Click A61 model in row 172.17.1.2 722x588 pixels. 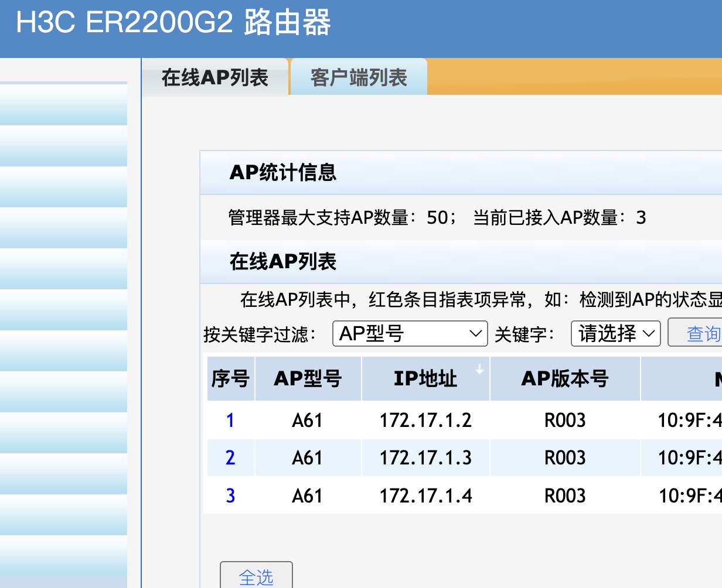pyautogui.click(x=308, y=421)
